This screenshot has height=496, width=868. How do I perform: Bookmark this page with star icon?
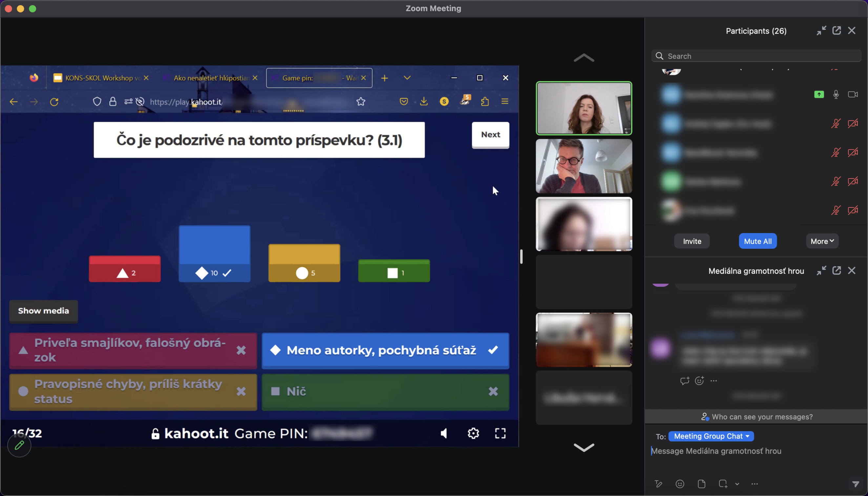(361, 101)
